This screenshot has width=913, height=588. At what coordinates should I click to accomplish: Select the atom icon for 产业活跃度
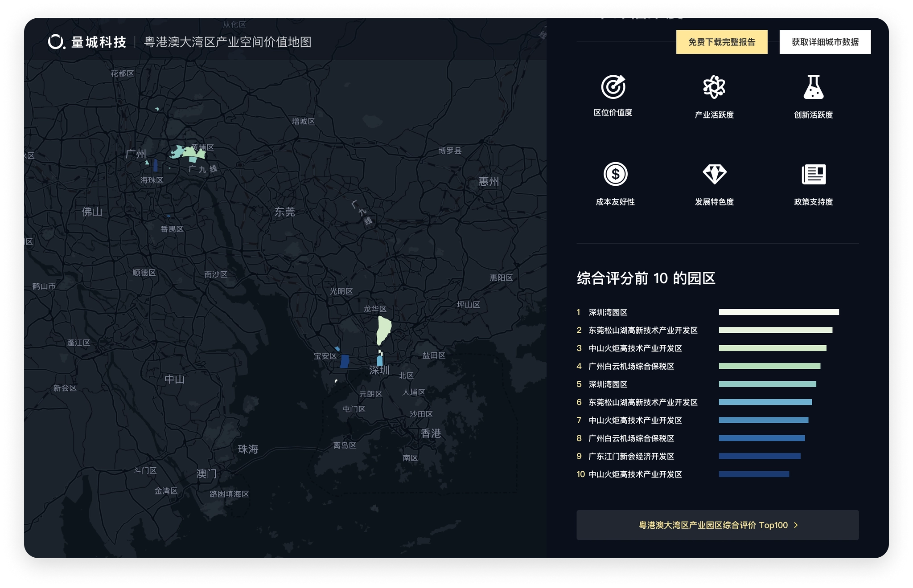[x=714, y=87]
